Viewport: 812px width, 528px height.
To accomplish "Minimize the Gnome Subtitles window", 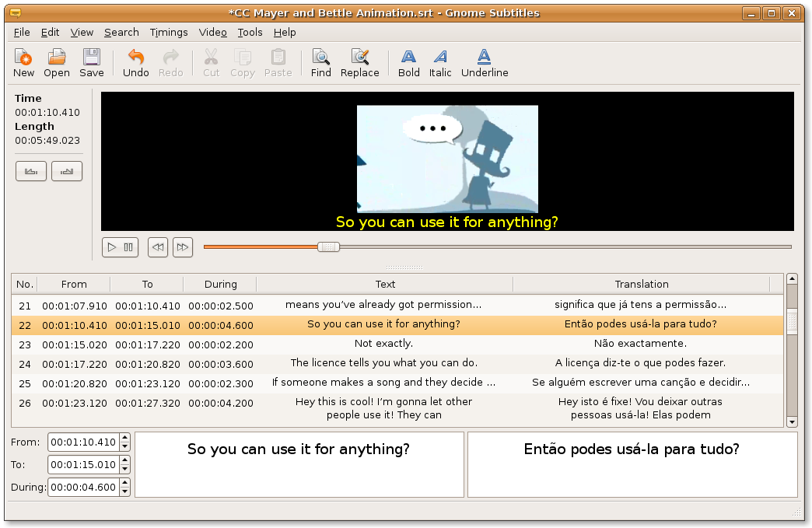I will 751,13.
